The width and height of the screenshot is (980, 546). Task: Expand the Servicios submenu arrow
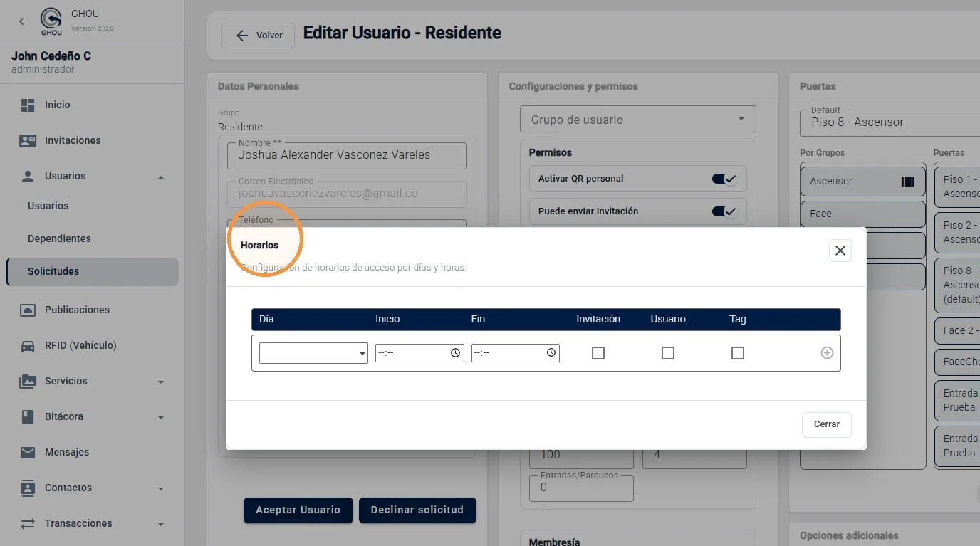click(x=161, y=382)
